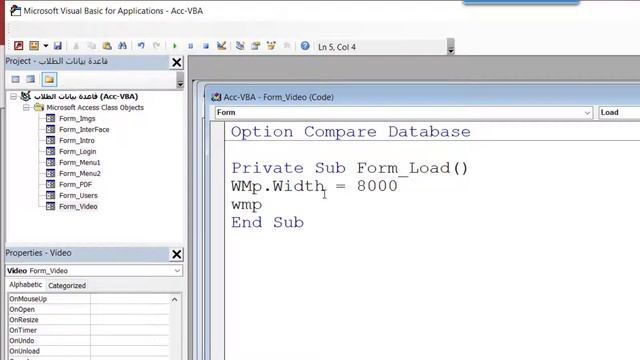Click the View Code icon in Project pane
This screenshot has height=360, width=640.
pos(16,79)
